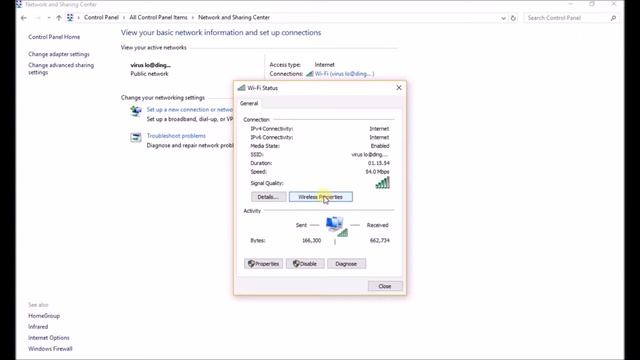Go up one level with Up arrow
This screenshot has height=360, width=640.
click(x=59, y=18)
